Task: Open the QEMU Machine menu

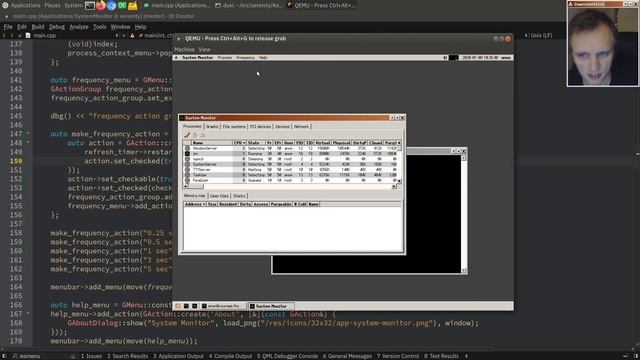Action: point(184,49)
